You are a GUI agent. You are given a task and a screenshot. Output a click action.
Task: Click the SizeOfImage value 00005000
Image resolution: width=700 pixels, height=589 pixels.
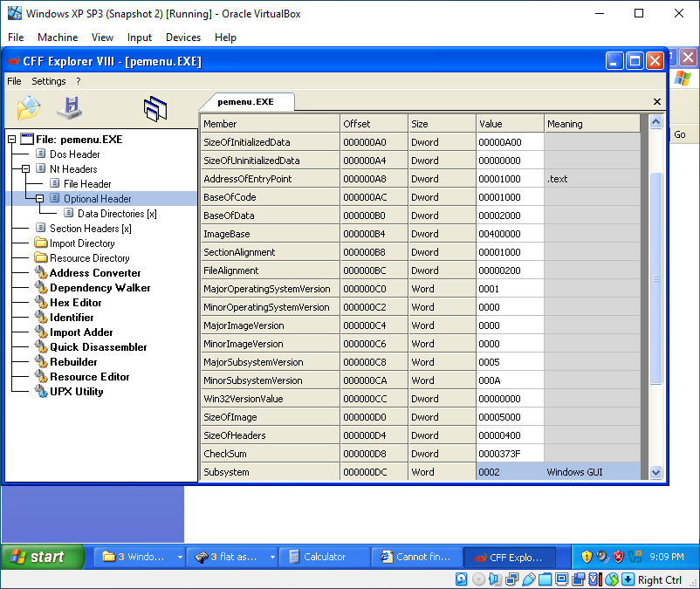pyautogui.click(x=511, y=417)
